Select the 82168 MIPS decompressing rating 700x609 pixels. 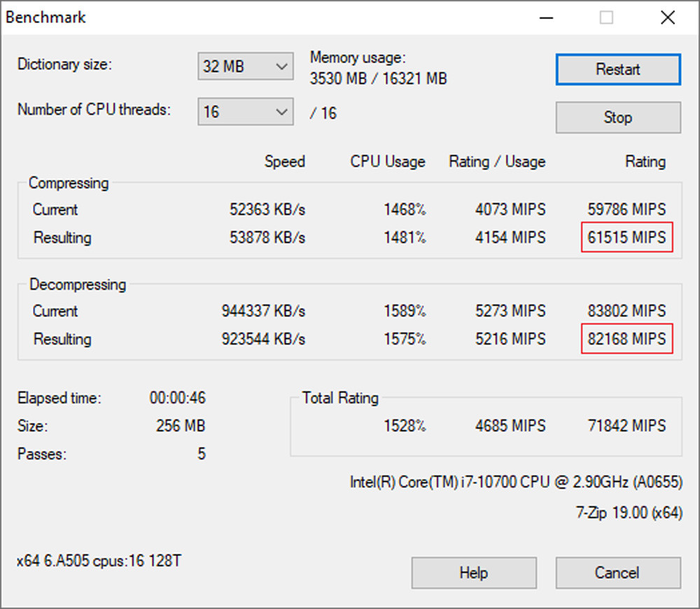(626, 339)
